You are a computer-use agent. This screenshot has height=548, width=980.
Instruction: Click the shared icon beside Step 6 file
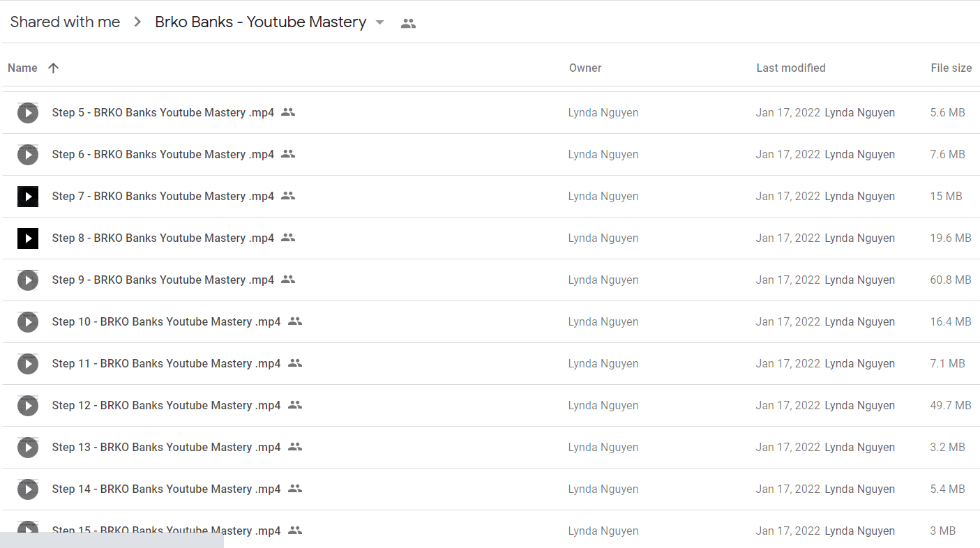click(288, 153)
